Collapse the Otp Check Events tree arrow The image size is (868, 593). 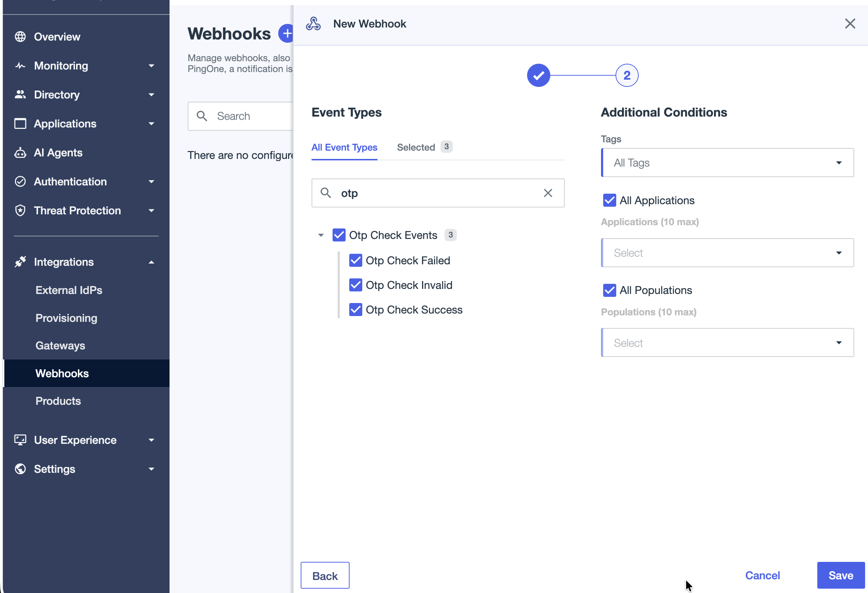[x=321, y=235]
